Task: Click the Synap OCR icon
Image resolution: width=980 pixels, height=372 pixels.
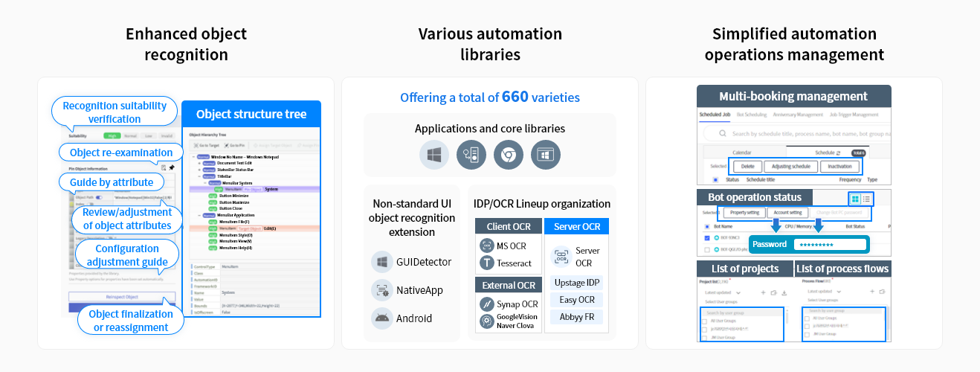Action: 486,304
